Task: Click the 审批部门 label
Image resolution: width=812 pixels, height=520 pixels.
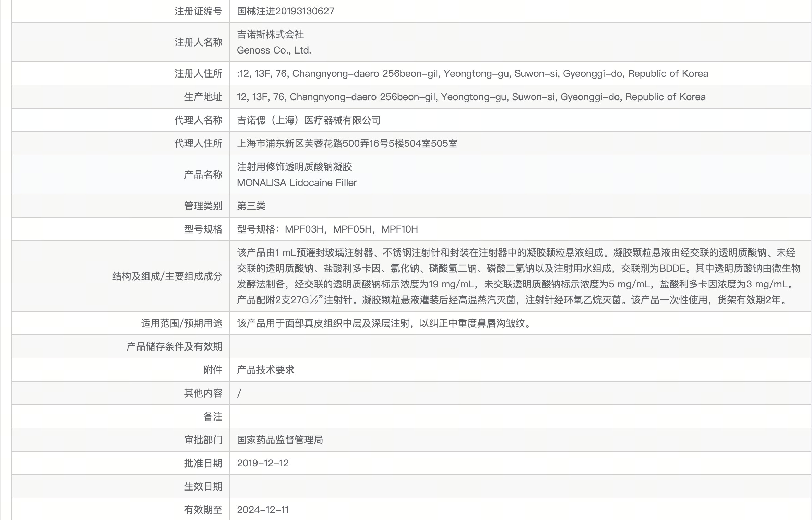Action: click(x=203, y=440)
